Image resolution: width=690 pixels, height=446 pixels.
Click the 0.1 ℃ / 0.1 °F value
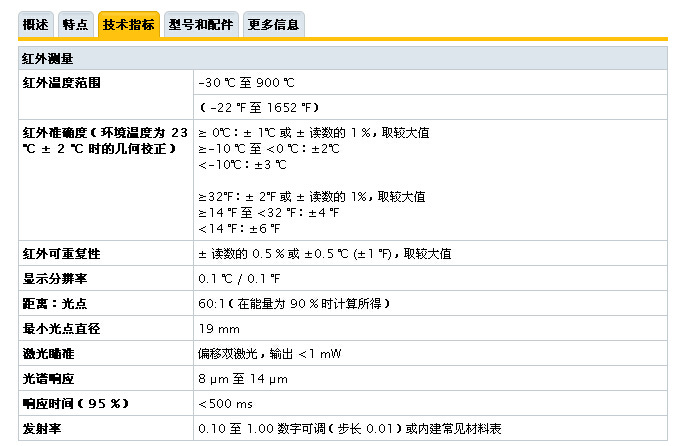[x=240, y=279]
